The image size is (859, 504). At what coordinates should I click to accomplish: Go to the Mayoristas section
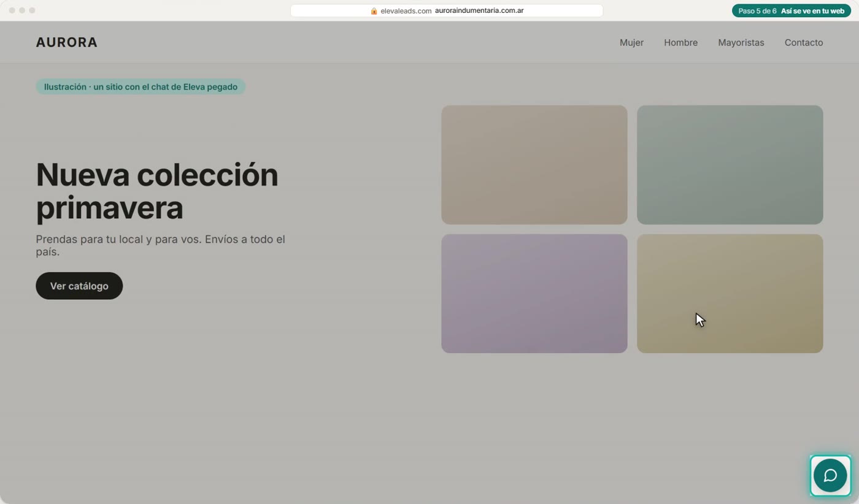click(741, 42)
